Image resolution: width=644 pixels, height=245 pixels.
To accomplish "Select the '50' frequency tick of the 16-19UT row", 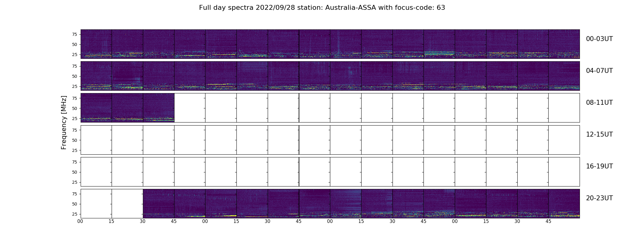I will (75, 172).
